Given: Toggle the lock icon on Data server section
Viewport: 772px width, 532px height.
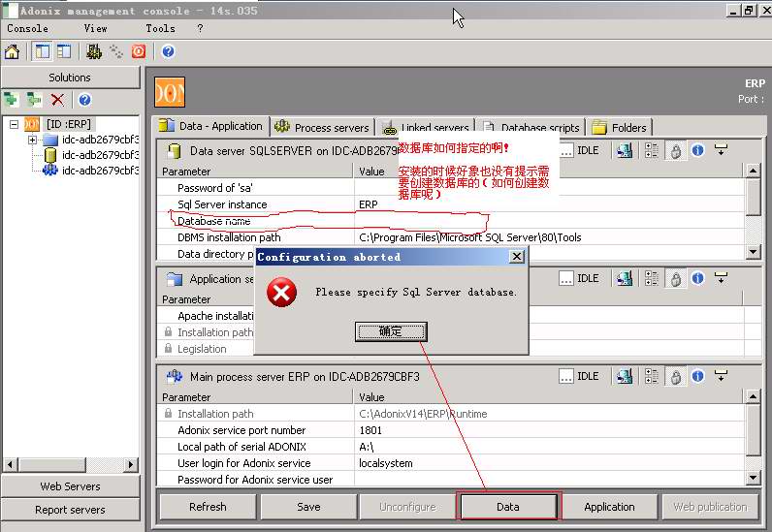Looking at the screenshot, I should [x=675, y=150].
